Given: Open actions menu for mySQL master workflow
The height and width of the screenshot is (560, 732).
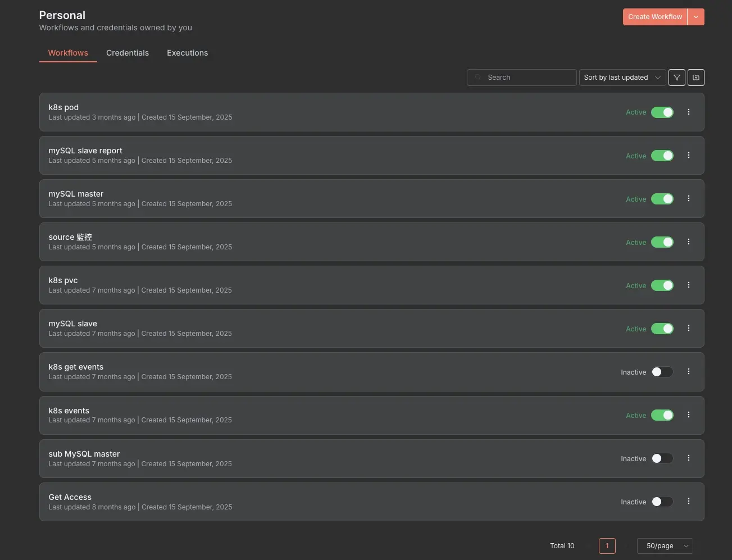Looking at the screenshot, I should (688, 198).
